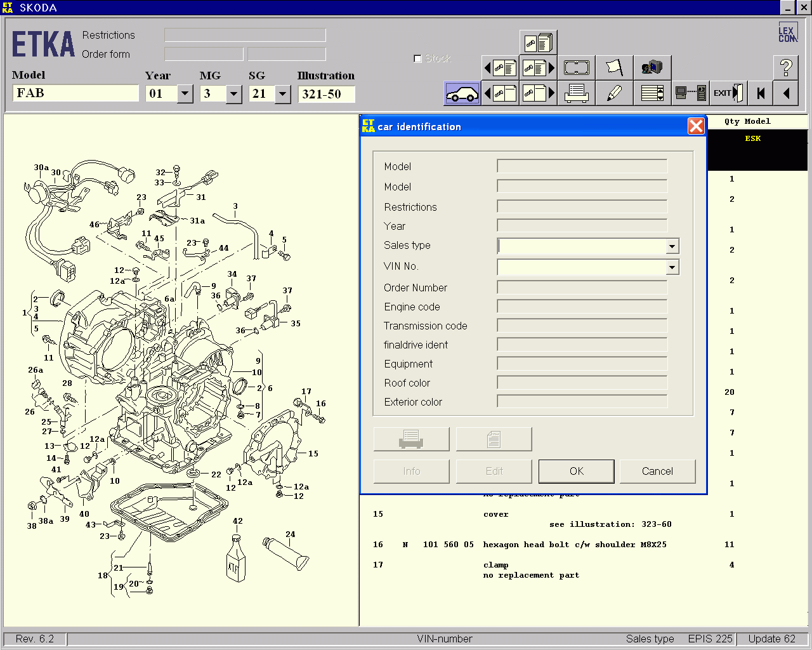Click the computer and camera toolbar icon
Screen dimensions: 812x650
click(x=652, y=68)
